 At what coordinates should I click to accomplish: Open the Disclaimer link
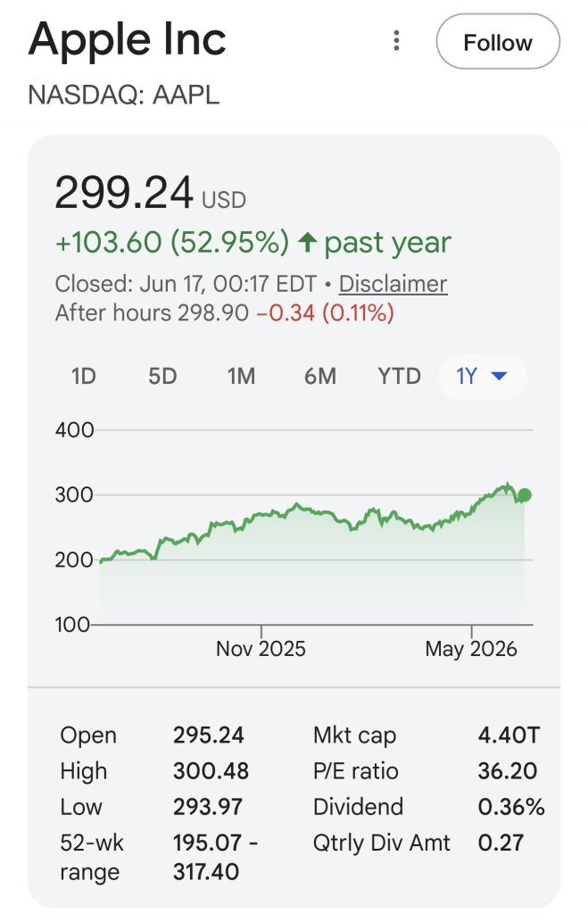point(393,284)
